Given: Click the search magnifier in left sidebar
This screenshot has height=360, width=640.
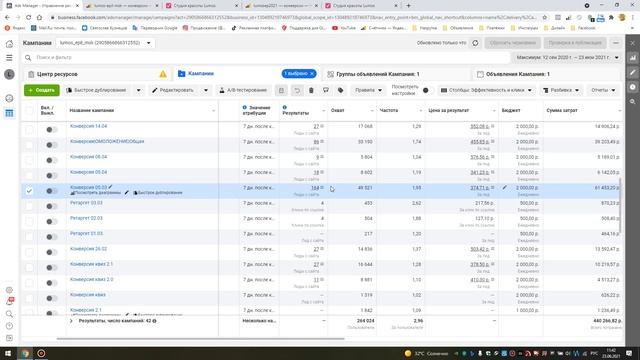Looking at the screenshot, I should pyautogui.click(x=9, y=314).
